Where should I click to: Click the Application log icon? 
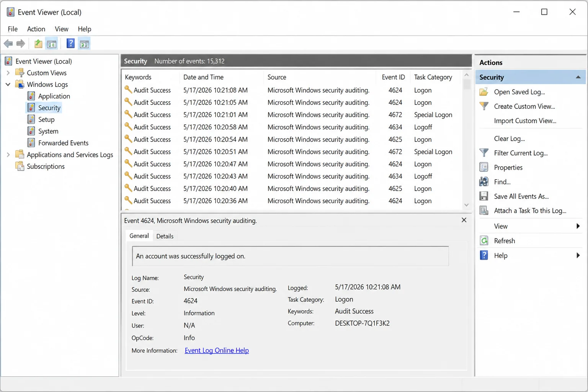(31, 96)
